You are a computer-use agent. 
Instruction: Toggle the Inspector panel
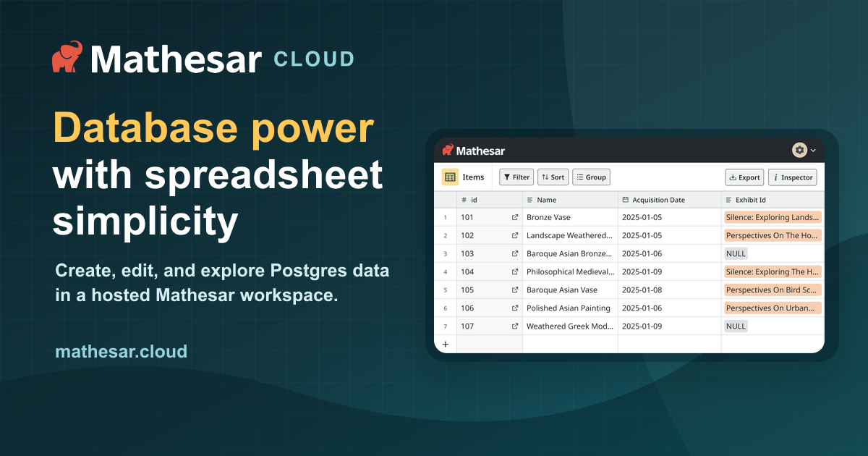click(x=793, y=177)
